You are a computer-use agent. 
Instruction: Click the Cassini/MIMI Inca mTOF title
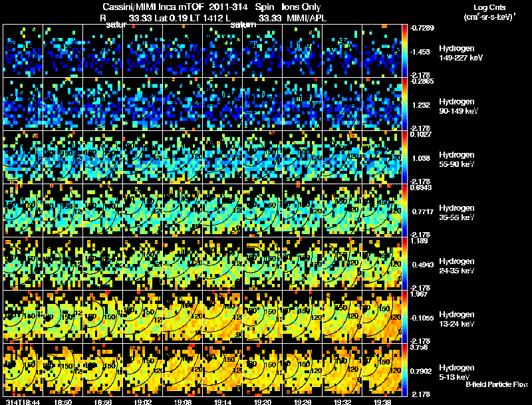pos(153,7)
